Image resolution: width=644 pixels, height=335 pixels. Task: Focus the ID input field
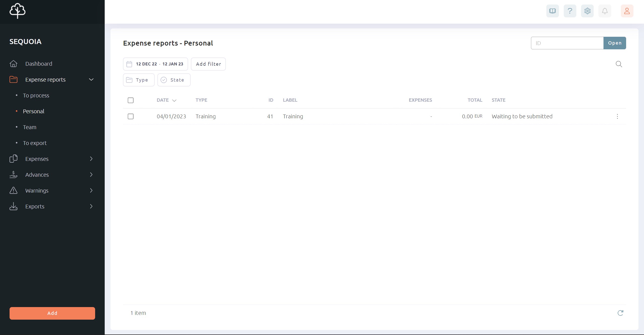pyautogui.click(x=567, y=43)
